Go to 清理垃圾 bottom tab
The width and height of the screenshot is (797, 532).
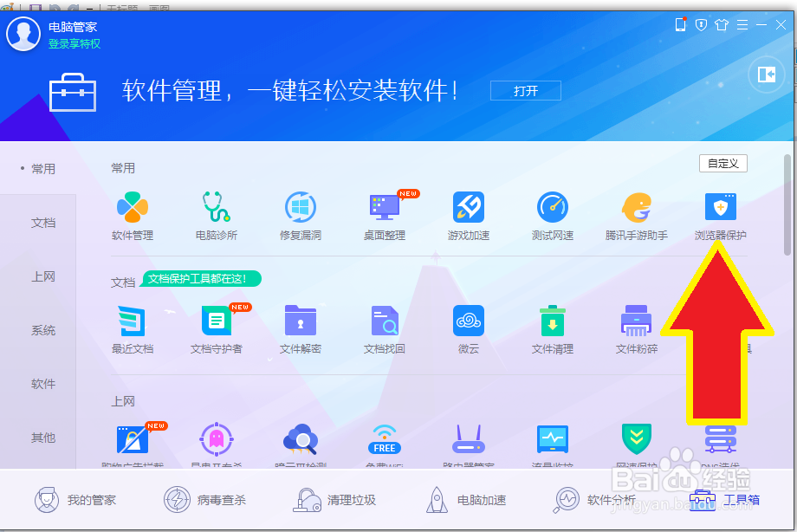[x=334, y=500]
